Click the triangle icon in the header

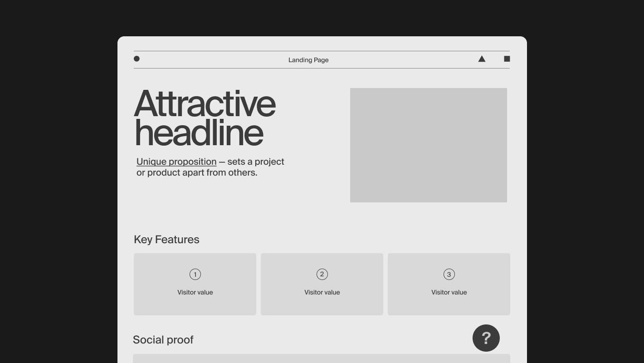click(482, 59)
